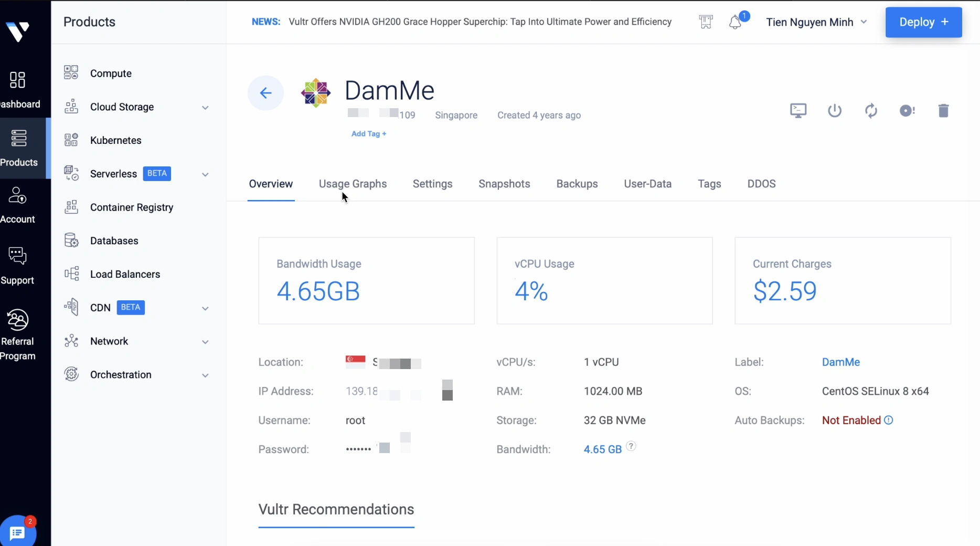The image size is (980, 546).
Task: Switch to the Settings tab
Action: 432,184
